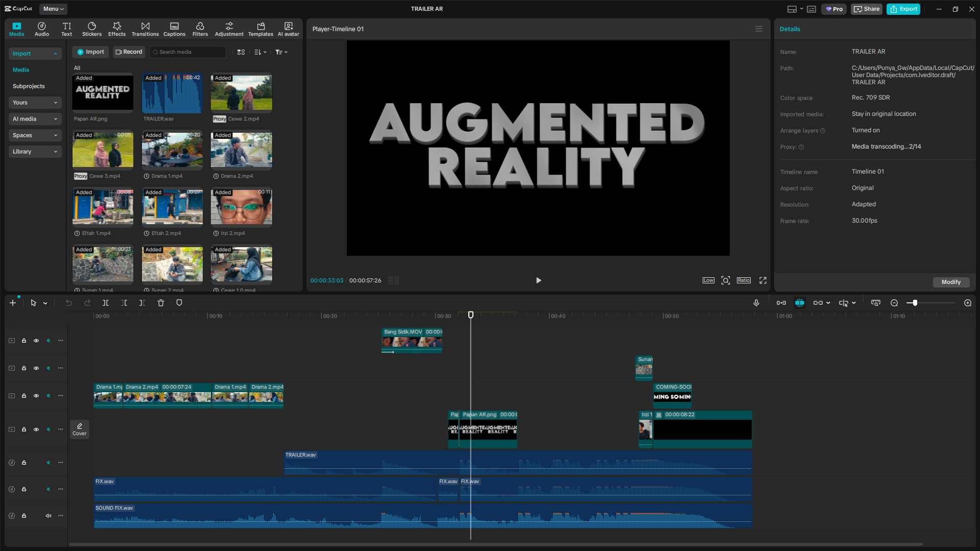Click the Delete trash icon in timeline

point(161,303)
